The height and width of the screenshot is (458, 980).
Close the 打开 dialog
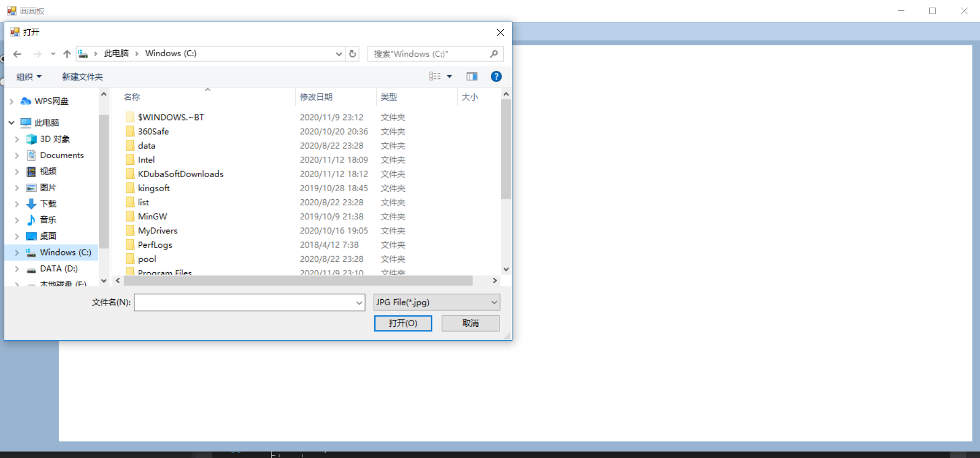tap(501, 32)
